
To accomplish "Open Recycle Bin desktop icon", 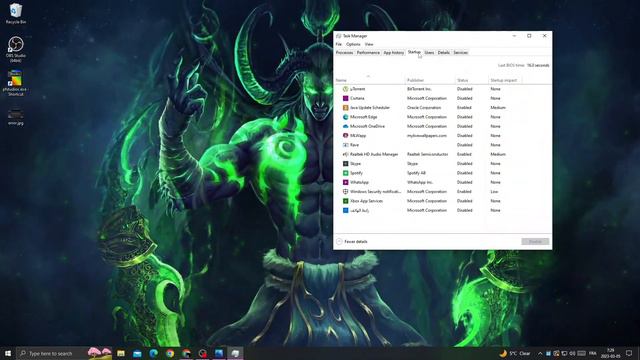I will click(x=16, y=13).
